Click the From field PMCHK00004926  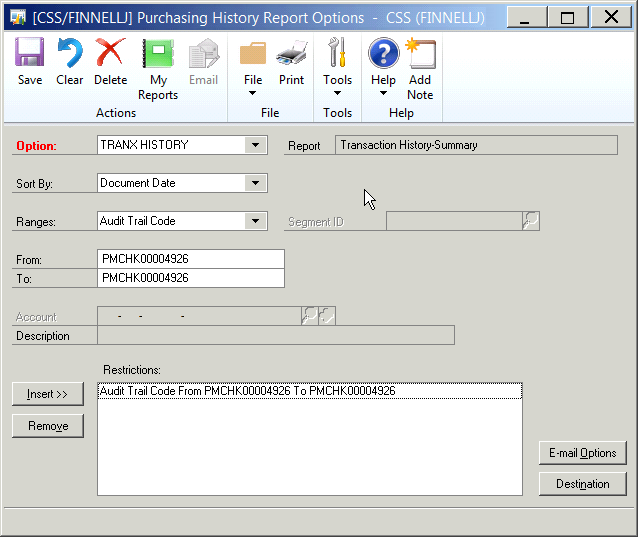pyautogui.click(x=191, y=259)
